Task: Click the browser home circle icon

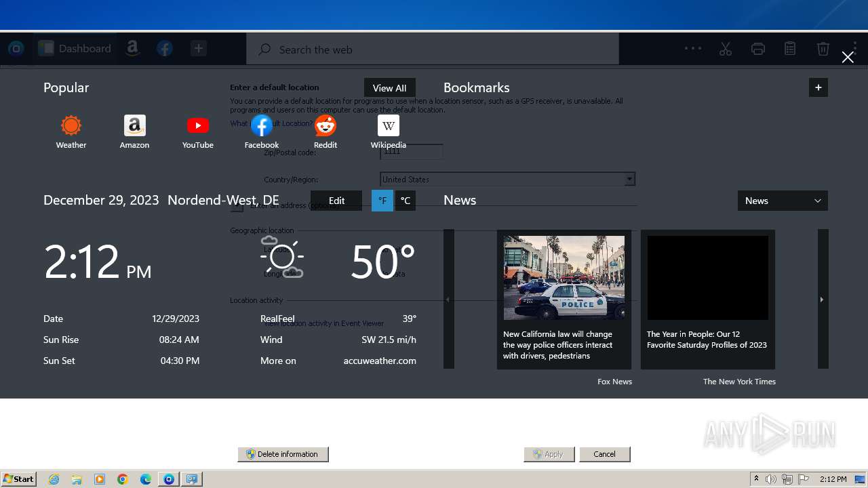Action: 16,48
